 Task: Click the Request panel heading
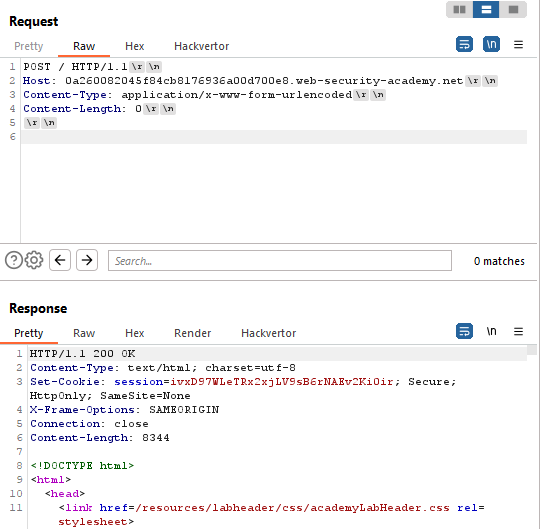tap(34, 21)
